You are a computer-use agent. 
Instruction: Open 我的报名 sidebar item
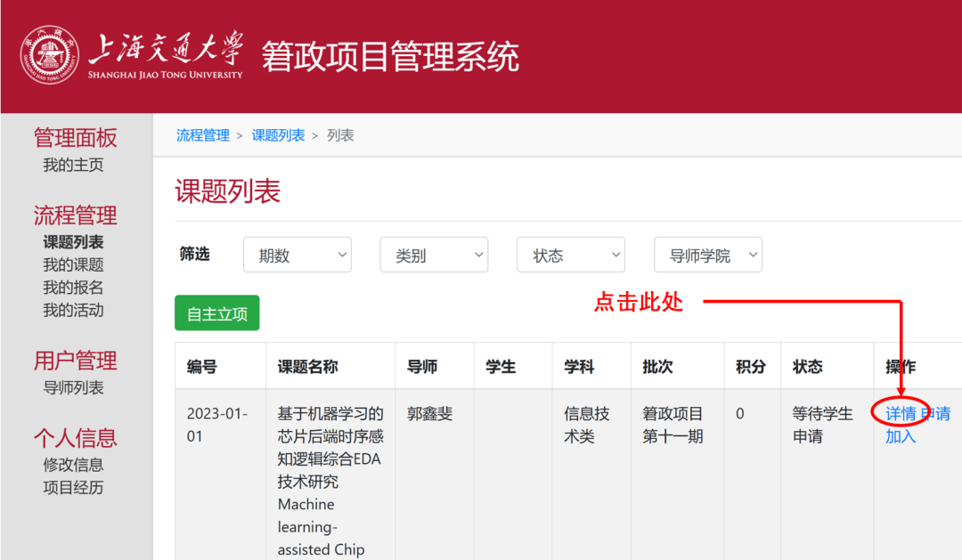click(73, 288)
